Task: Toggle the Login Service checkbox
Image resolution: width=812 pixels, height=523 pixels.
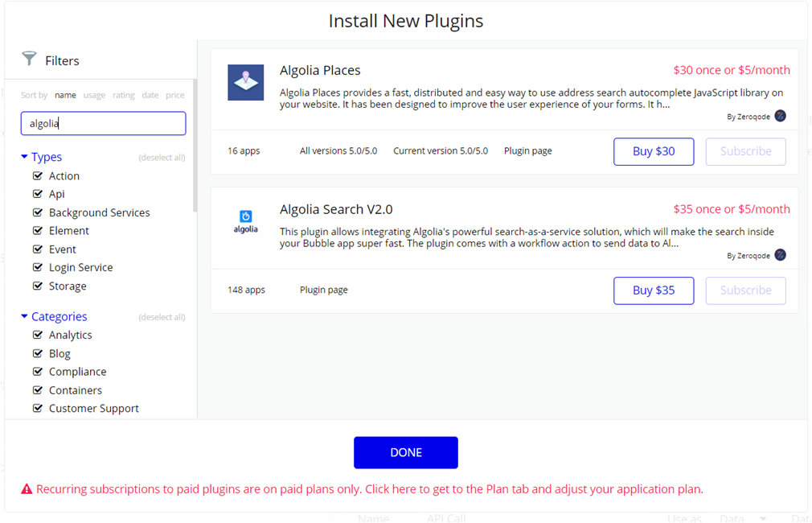Action: 37,267
